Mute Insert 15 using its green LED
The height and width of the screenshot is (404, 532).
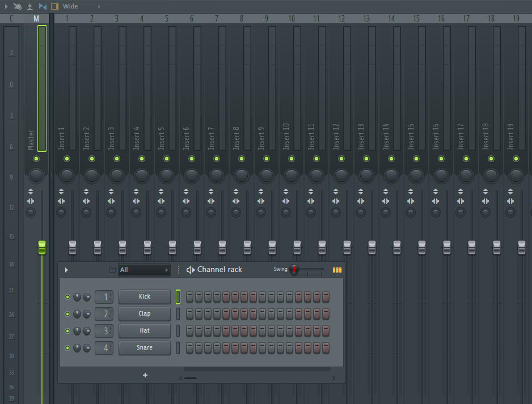416,159
